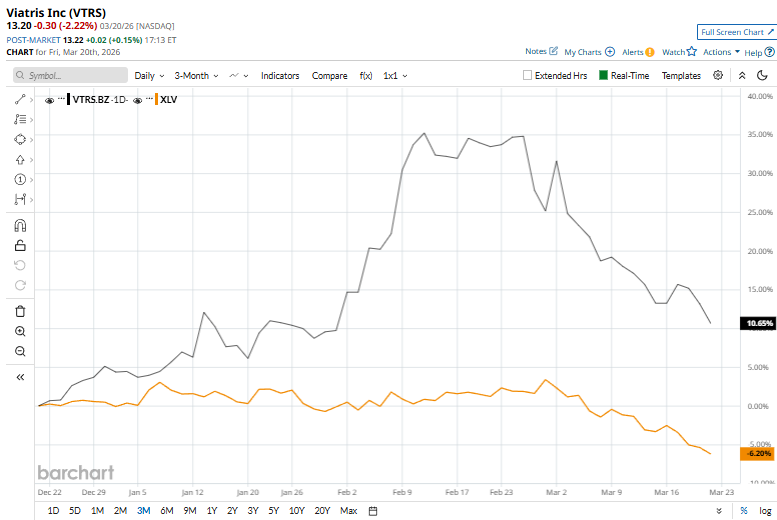Viewport: 777px width, 520px height.
Task: Click the Notes link
Action: [x=536, y=51]
